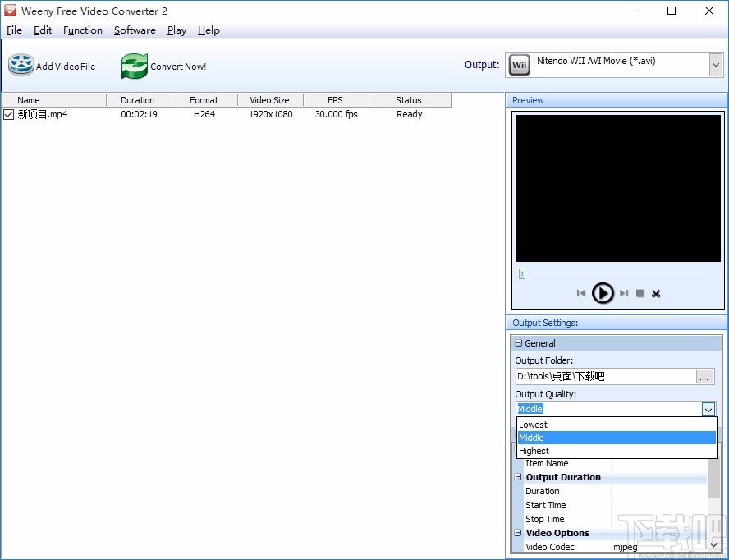Viewport: 729px width, 560px height.
Task: Click the scissors trim icon under the preview
Action: click(656, 293)
